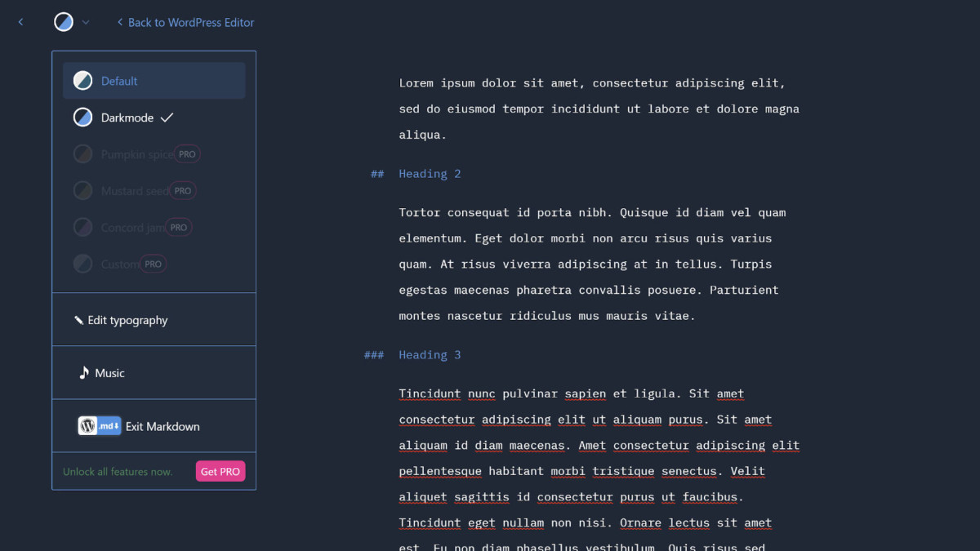Viewport: 980px width, 551px height.
Task: Click the Custom theme icon
Action: coord(82,264)
